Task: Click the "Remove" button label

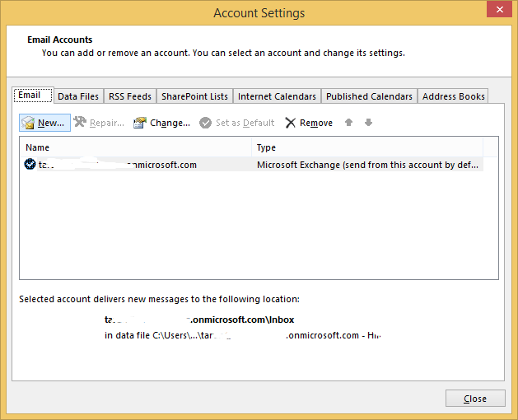Action: [316, 123]
